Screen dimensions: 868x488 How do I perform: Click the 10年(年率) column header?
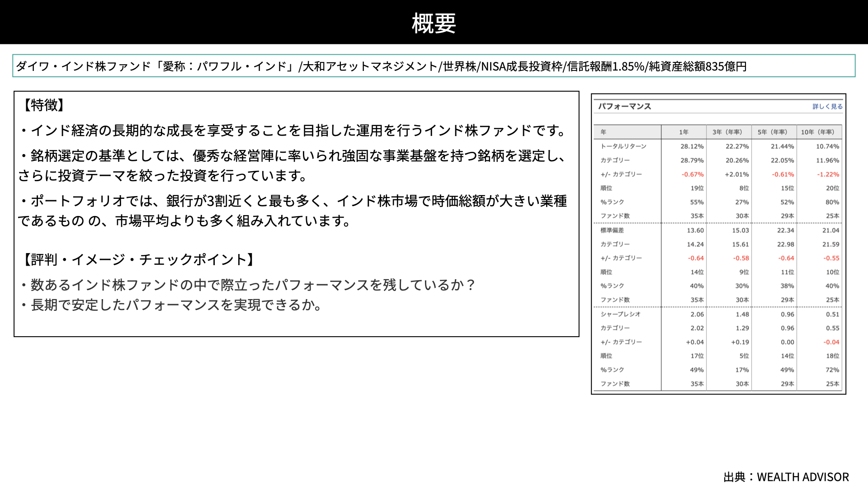(x=818, y=132)
